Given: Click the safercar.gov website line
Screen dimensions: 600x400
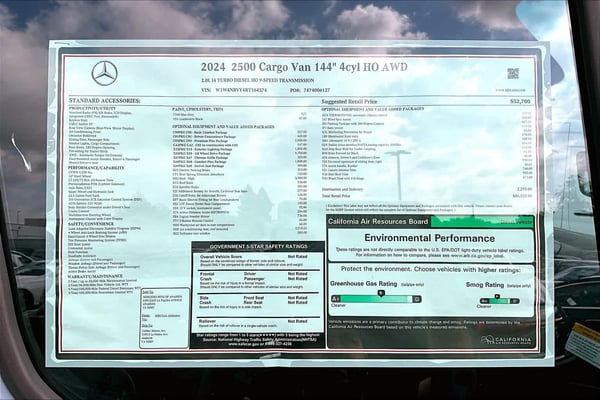Looking at the screenshot, I should pyautogui.click(x=259, y=344).
